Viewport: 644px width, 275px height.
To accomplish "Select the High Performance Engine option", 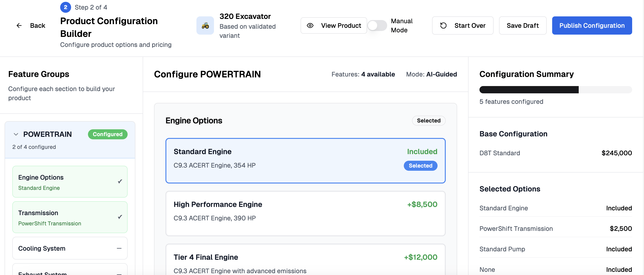I will tap(306, 214).
